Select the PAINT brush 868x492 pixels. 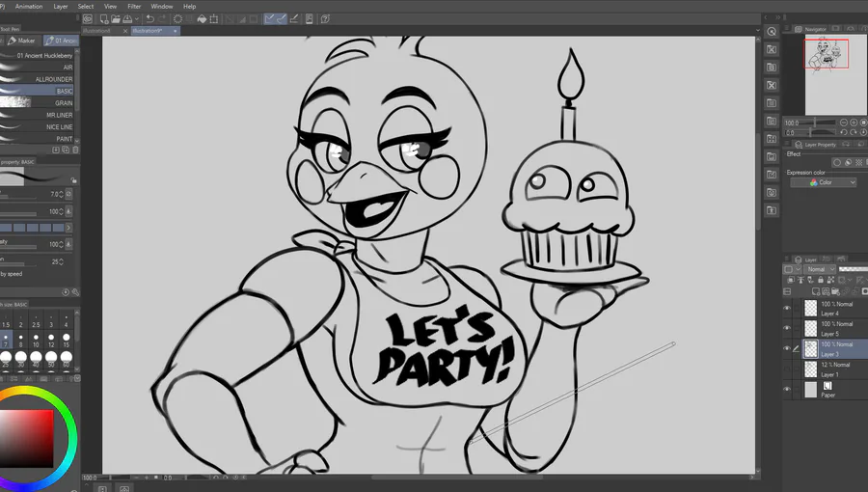pos(37,139)
